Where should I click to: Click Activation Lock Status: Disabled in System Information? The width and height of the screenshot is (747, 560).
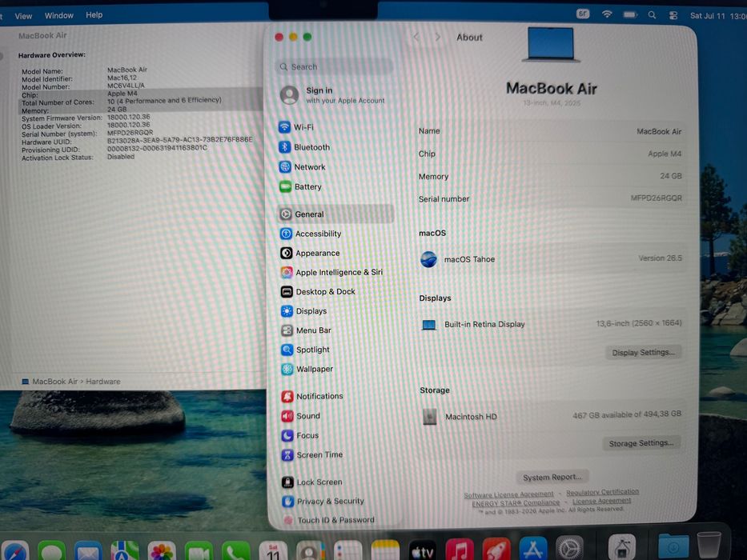[x=78, y=157]
